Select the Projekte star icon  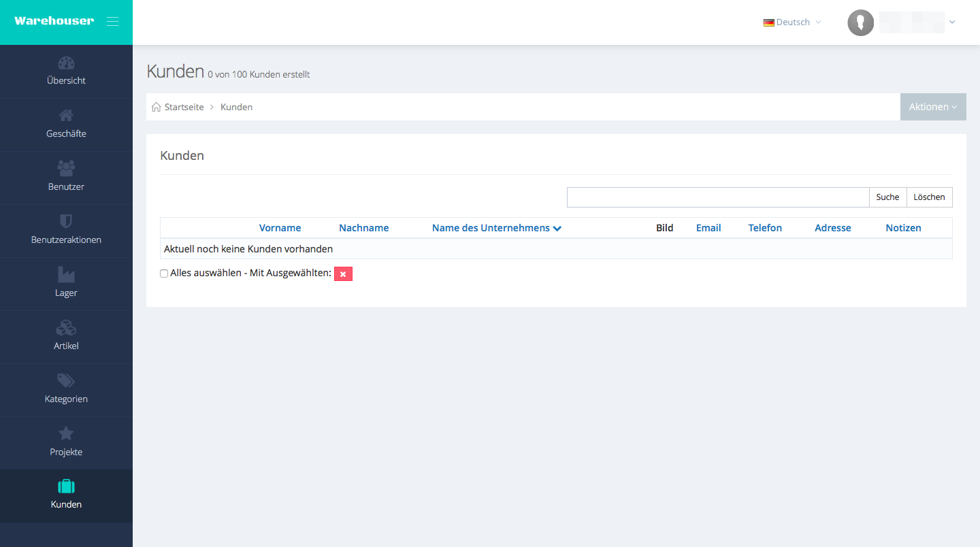click(x=66, y=433)
